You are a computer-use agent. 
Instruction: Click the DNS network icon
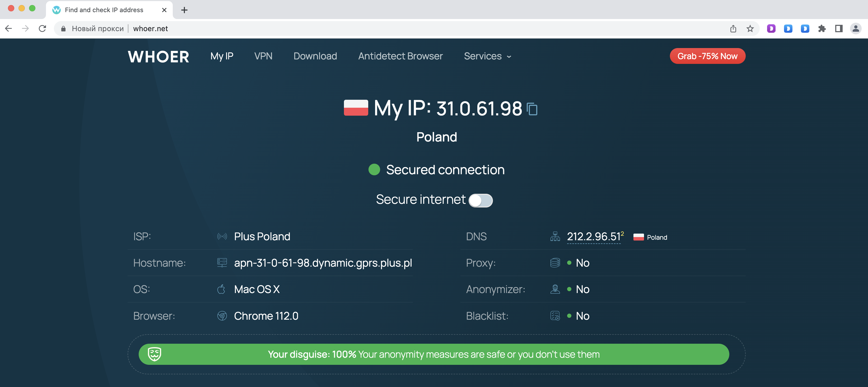click(555, 237)
